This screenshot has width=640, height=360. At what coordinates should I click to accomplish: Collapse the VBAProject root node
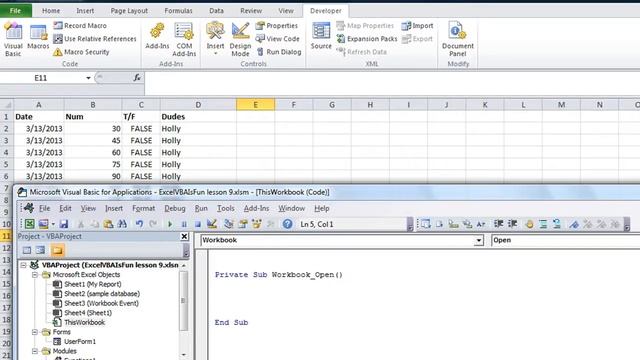23,265
